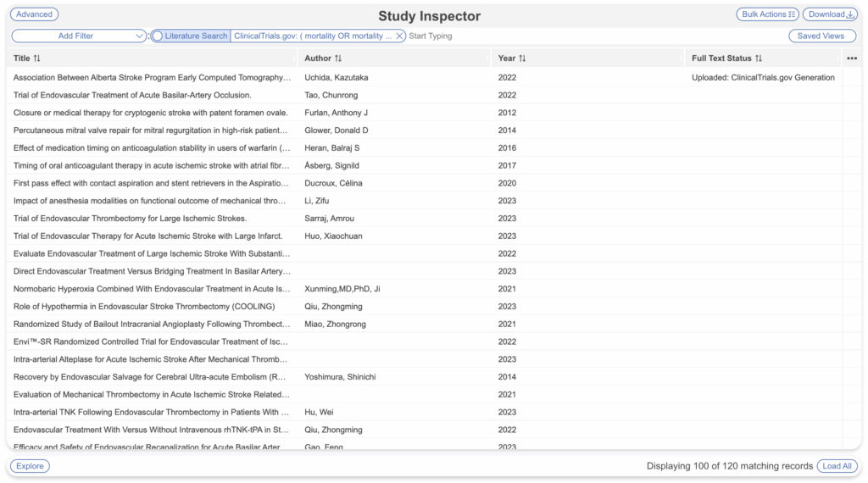868x483 pixels.
Task: Open the Saved Views list
Action: click(821, 36)
